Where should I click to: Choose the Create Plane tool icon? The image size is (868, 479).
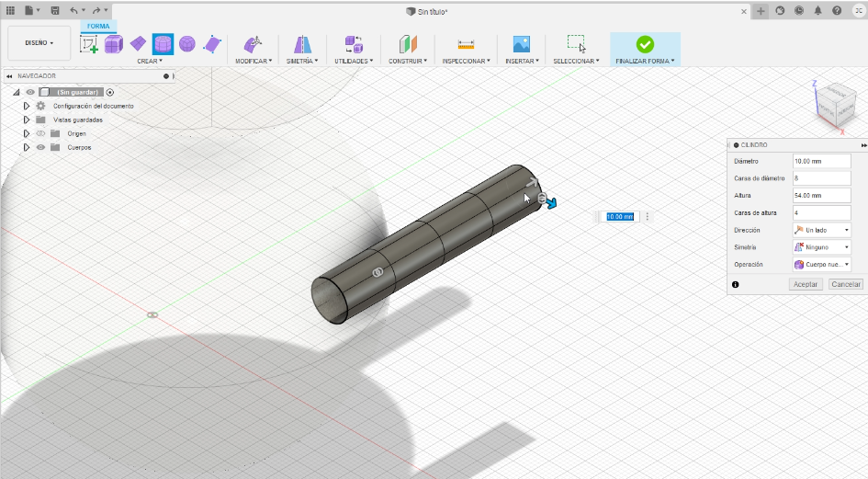[138, 44]
